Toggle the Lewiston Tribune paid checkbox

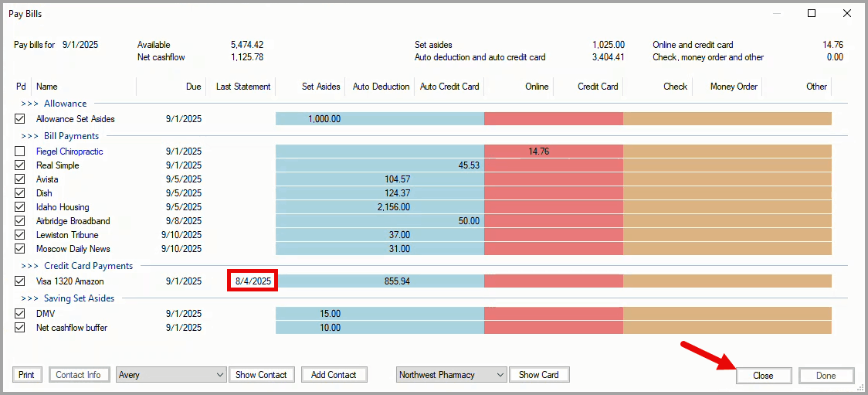click(x=20, y=235)
